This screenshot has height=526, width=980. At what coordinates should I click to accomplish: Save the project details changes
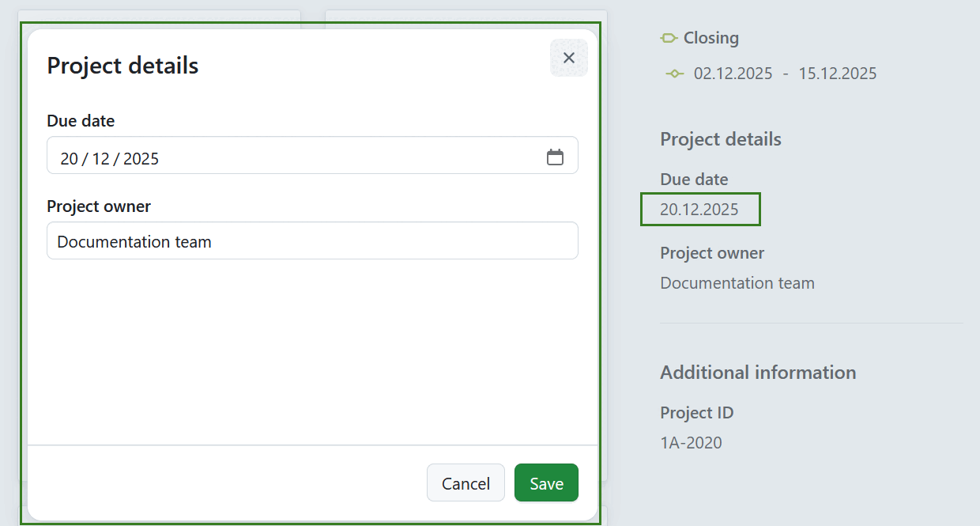tap(546, 482)
